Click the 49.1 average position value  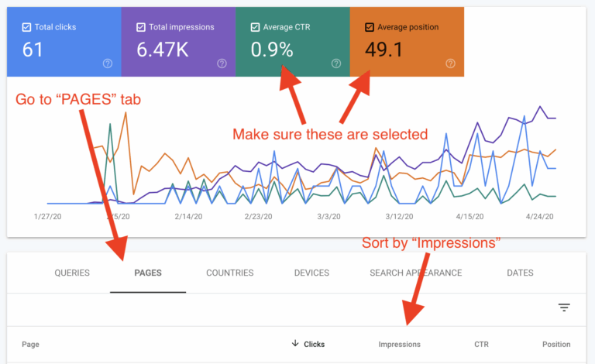click(383, 50)
